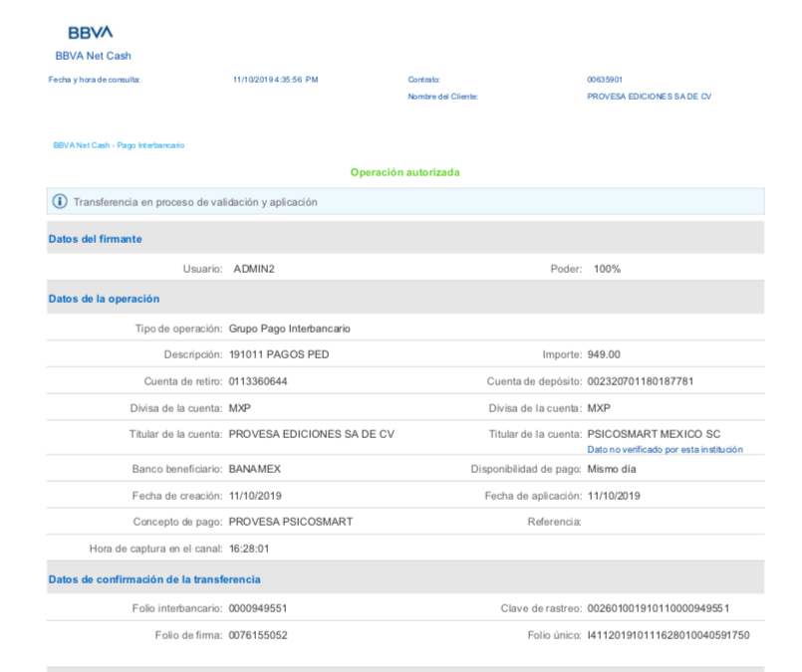Click MXP currency of the withdrawal account
Screen dimensions: 802x672
[x=240, y=408]
